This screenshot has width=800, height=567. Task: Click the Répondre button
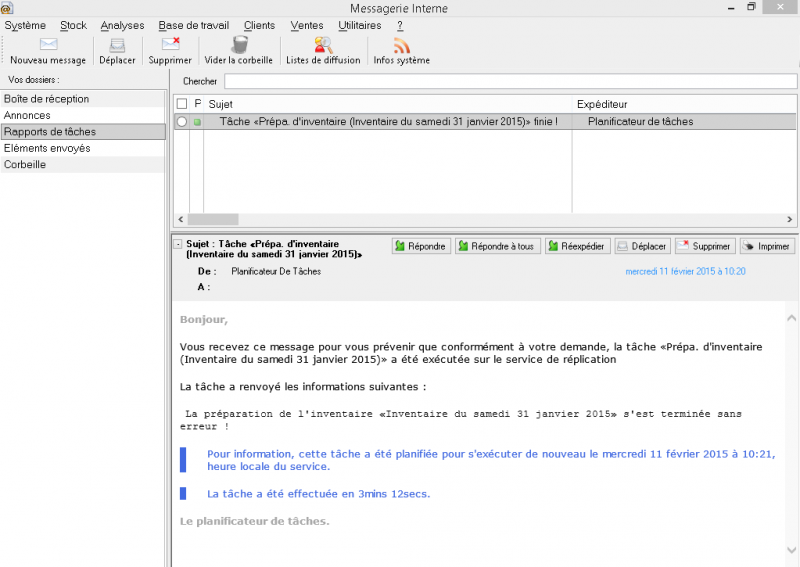coord(421,246)
